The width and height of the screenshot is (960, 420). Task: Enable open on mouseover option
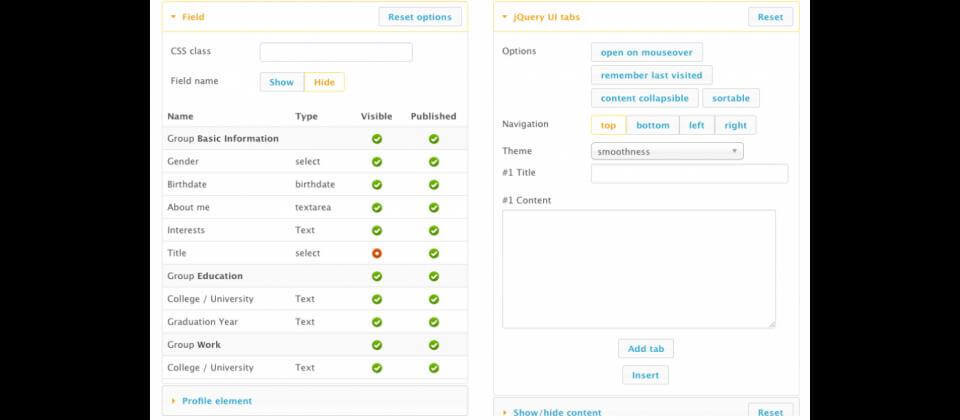pyautogui.click(x=647, y=52)
